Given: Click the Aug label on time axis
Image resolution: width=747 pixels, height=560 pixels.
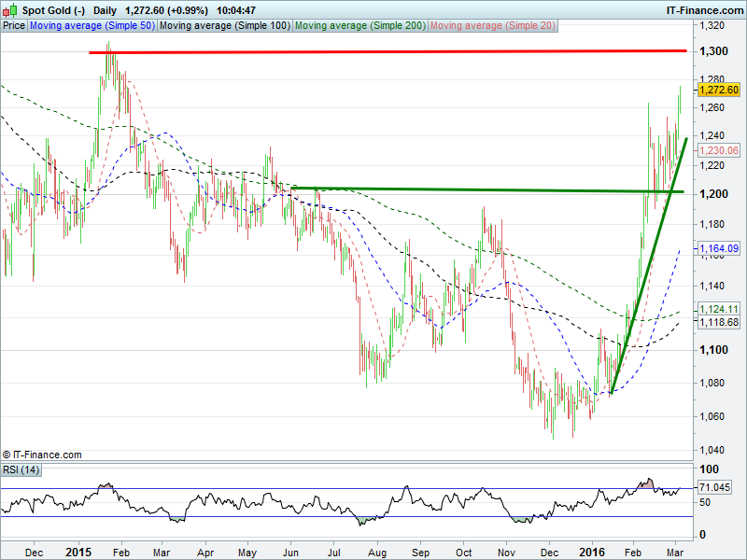Looking at the screenshot, I should click(377, 553).
